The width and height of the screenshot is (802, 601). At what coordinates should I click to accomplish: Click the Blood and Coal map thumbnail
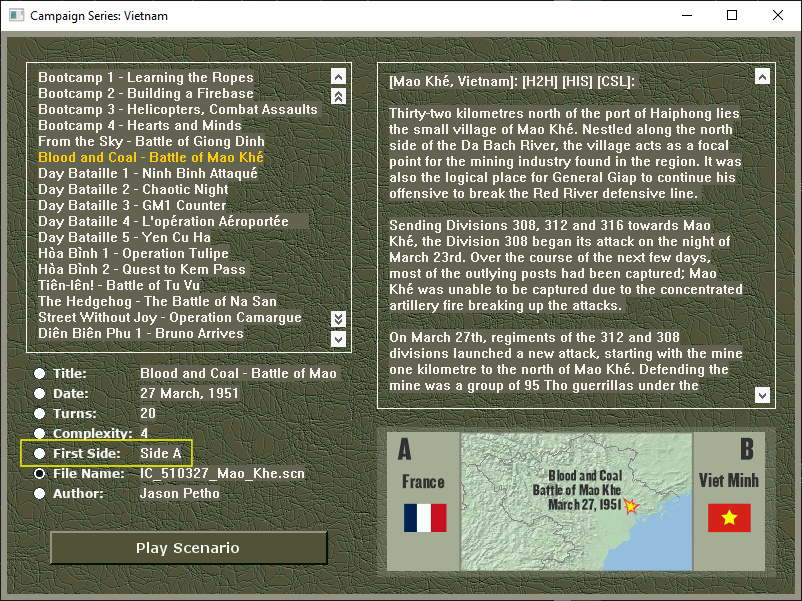576,501
